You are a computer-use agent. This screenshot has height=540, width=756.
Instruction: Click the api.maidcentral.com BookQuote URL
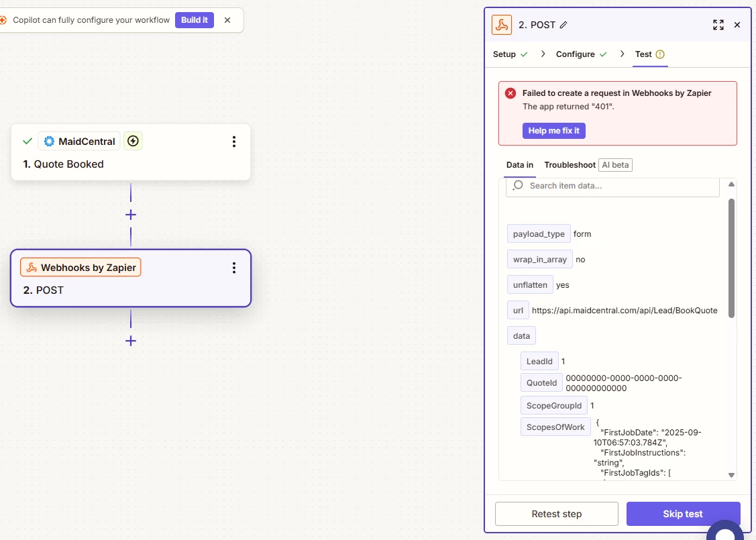(625, 311)
